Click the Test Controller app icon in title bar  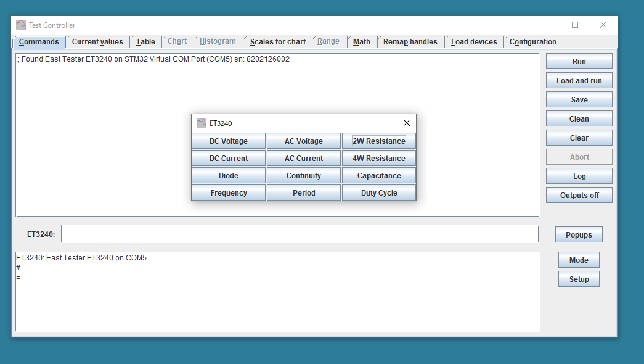21,25
